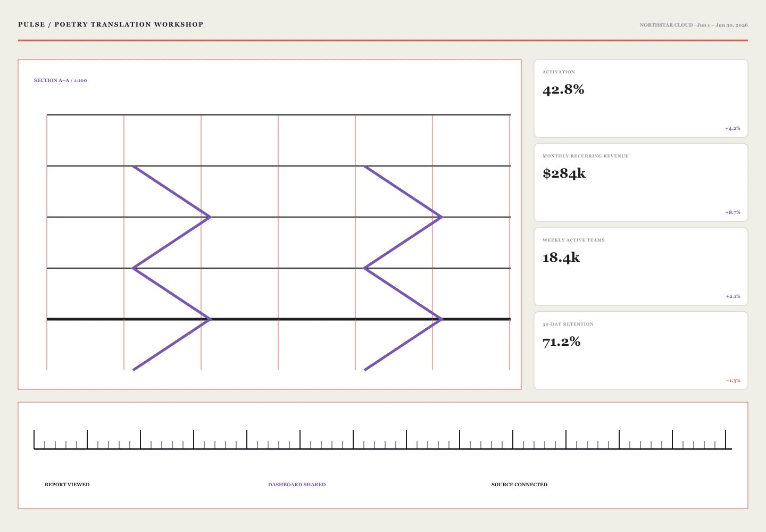Click the 42.8% activation value
This screenshot has height=532, width=766.
(563, 89)
